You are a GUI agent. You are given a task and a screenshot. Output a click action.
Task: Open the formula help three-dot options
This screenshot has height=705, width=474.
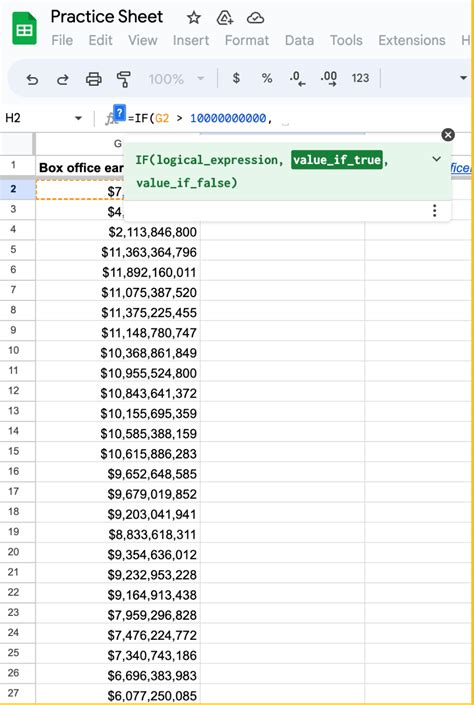point(434,210)
